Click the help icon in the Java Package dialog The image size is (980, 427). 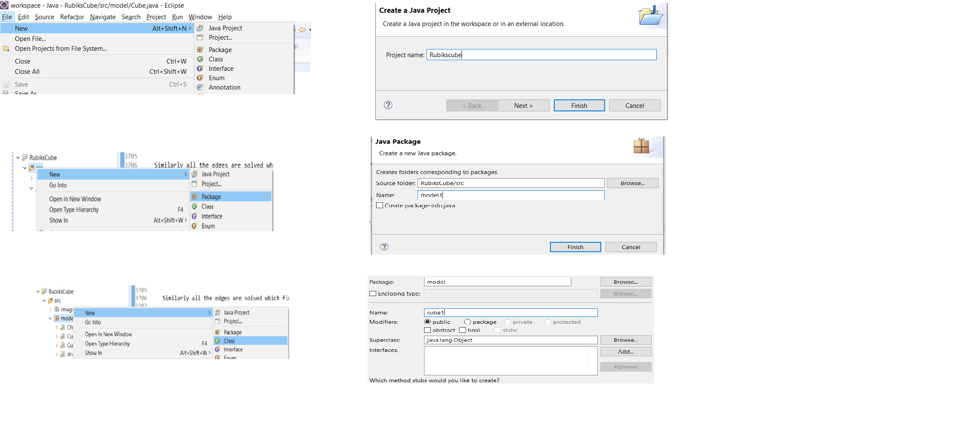[x=384, y=247]
